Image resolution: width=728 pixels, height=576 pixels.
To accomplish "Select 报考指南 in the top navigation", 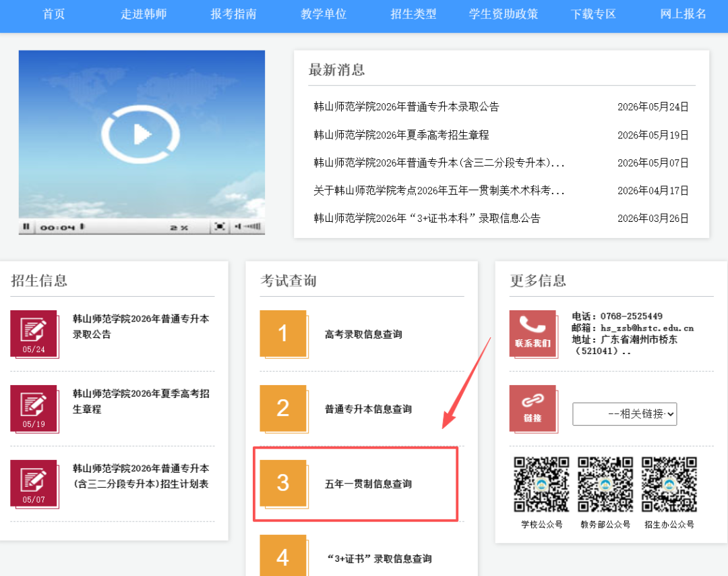I will coord(233,14).
